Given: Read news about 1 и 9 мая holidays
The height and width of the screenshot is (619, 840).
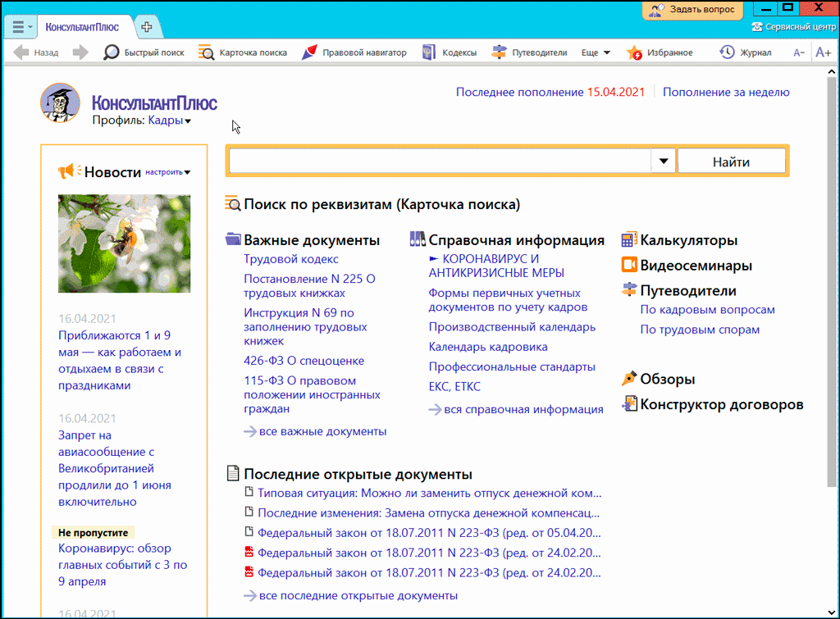Looking at the screenshot, I should pyautogui.click(x=120, y=361).
